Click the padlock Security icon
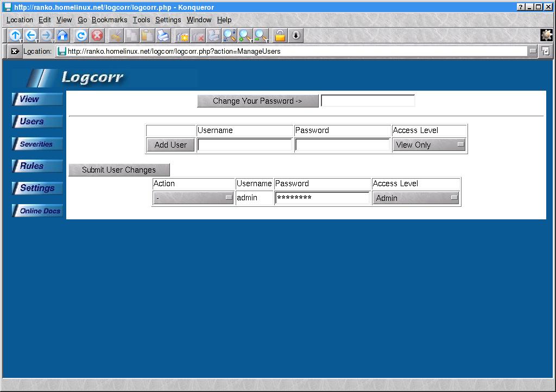 click(280, 36)
